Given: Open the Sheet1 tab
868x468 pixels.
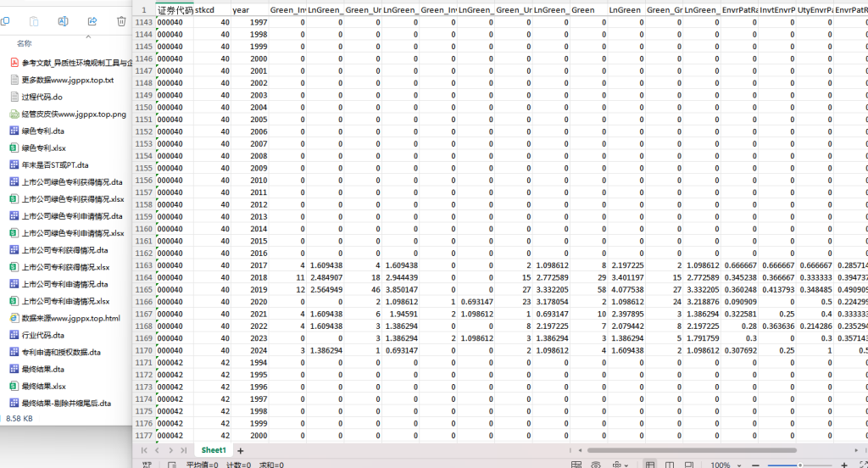Looking at the screenshot, I should click(214, 450).
